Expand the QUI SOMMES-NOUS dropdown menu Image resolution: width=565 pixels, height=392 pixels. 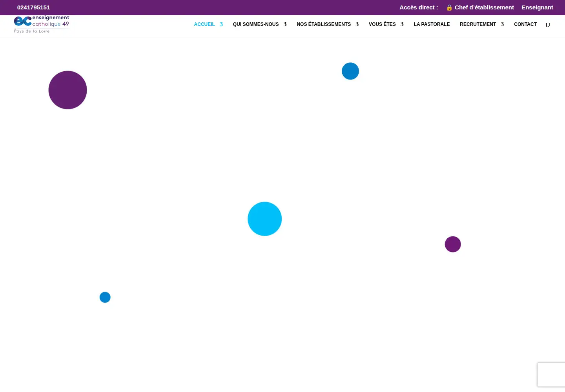click(260, 24)
